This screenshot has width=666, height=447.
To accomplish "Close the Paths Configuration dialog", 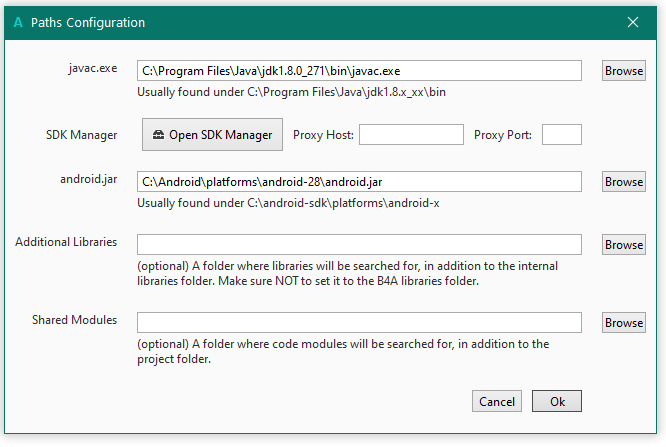I will pyautogui.click(x=632, y=22).
